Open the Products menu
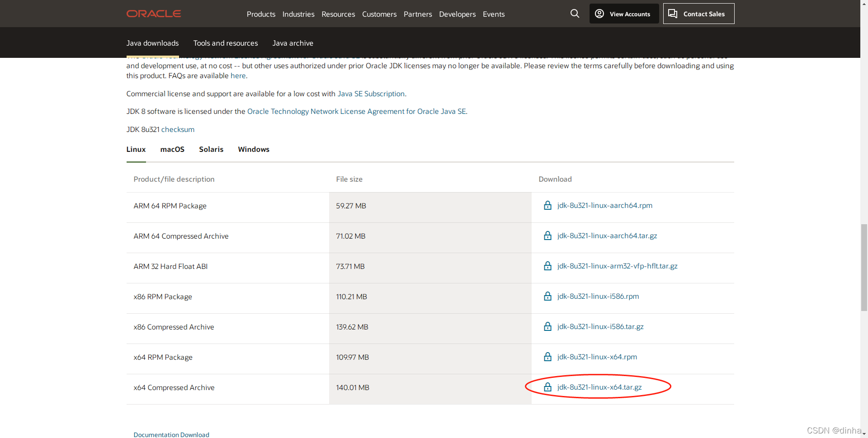The height and width of the screenshot is (438, 868). coord(261,14)
